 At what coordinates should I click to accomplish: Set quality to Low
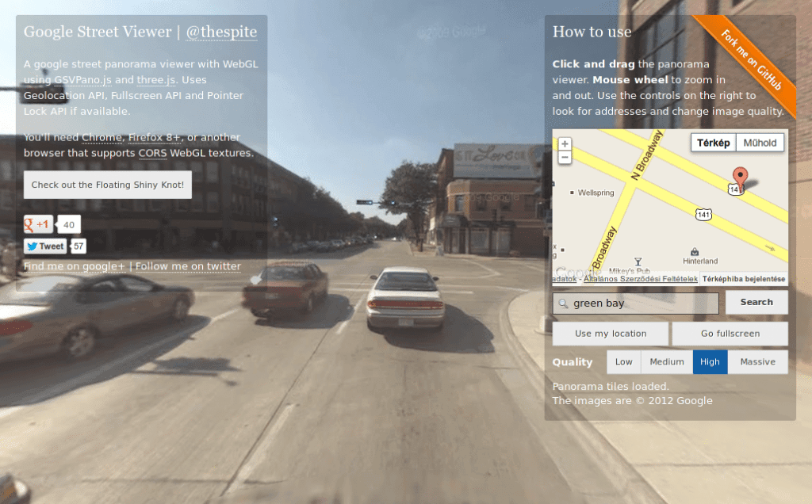click(624, 362)
